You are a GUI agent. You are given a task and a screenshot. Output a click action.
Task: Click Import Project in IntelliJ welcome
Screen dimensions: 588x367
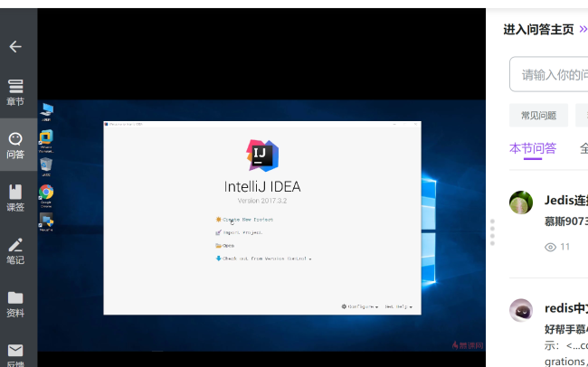pos(242,232)
